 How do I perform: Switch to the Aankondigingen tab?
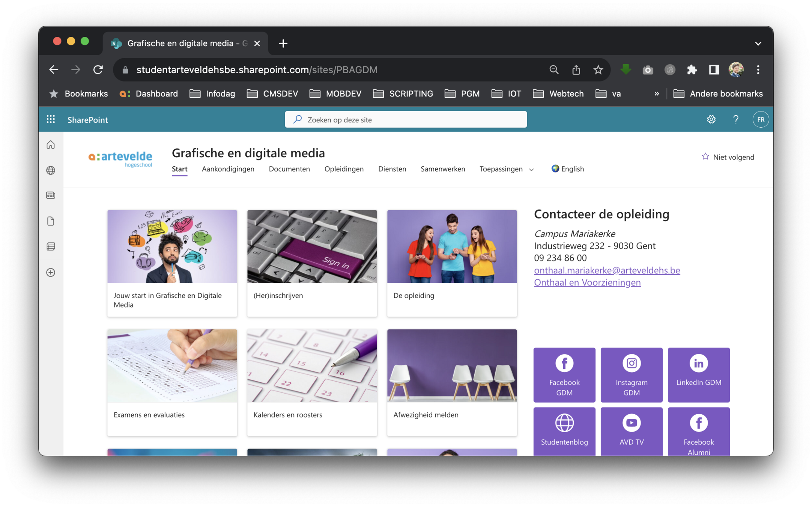pyautogui.click(x=228, y=169)
